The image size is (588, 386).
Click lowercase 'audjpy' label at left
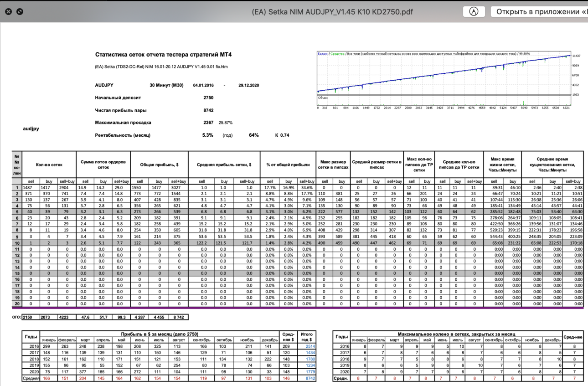click(31, 129)
